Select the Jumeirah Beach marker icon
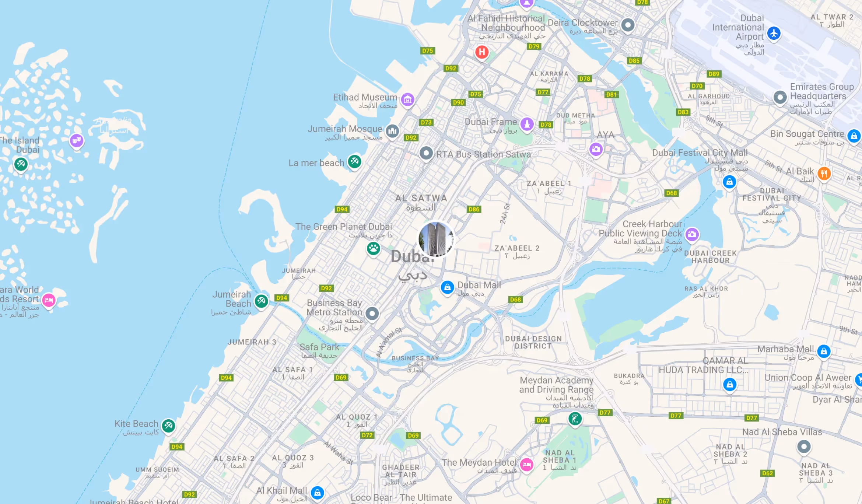862x504 pixels. (262, 301)
